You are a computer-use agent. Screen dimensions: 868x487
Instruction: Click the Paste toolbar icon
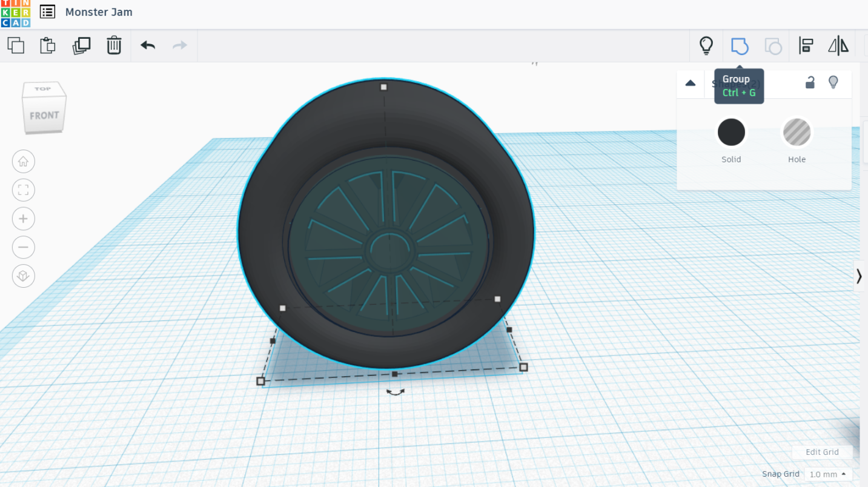48,45
